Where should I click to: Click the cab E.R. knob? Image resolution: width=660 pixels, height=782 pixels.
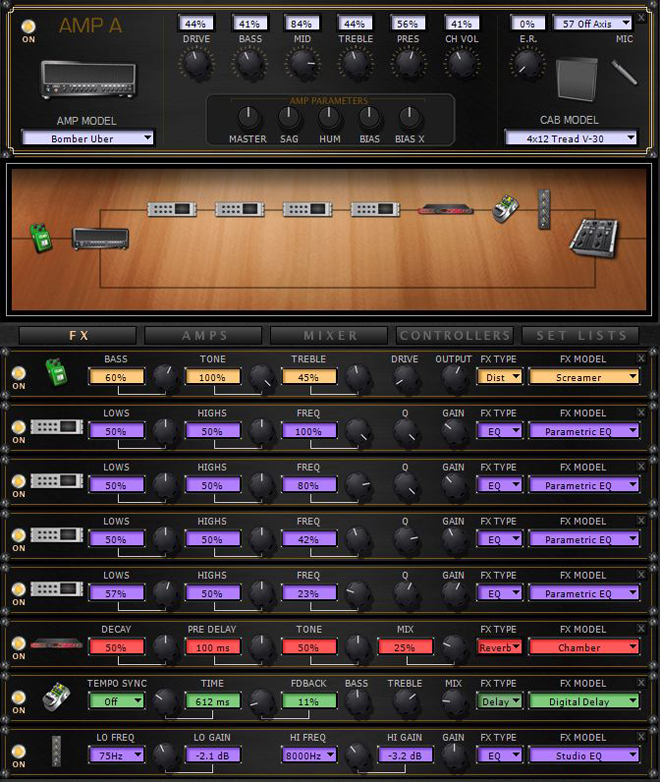[527, 63]
